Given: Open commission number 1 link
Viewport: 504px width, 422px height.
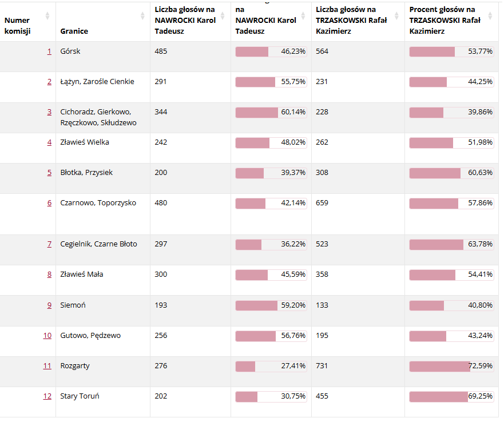Looking at the screenshot, I should coord(49,51).
